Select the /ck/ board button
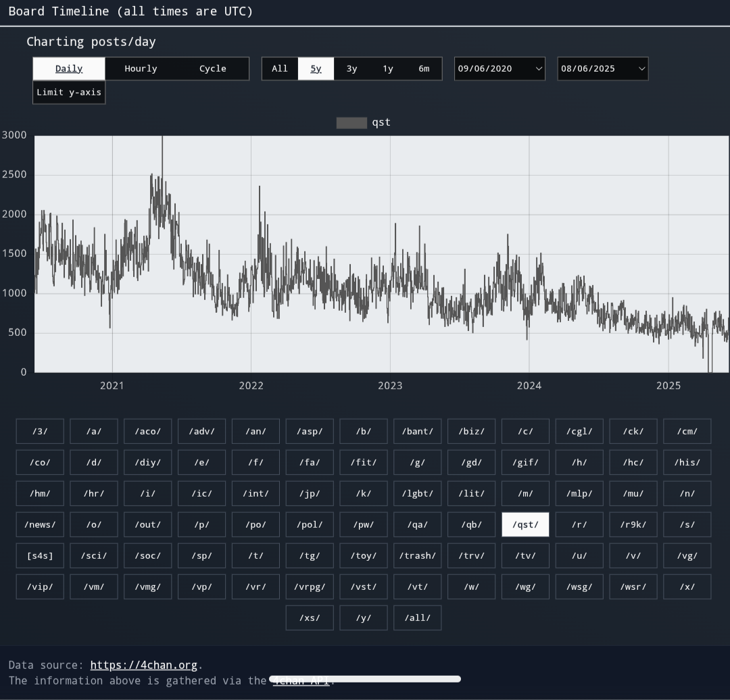 click(x=633, y=432)
